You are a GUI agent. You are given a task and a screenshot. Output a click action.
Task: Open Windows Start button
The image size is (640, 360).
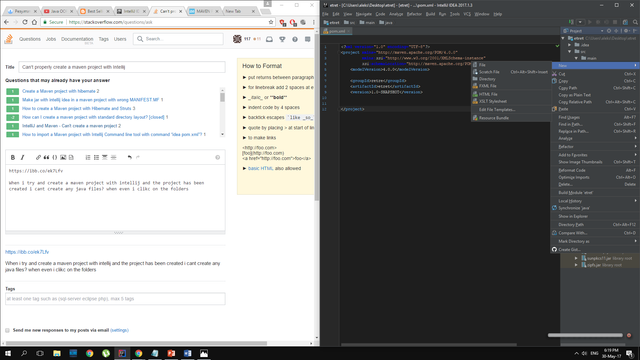pos(8,353)
